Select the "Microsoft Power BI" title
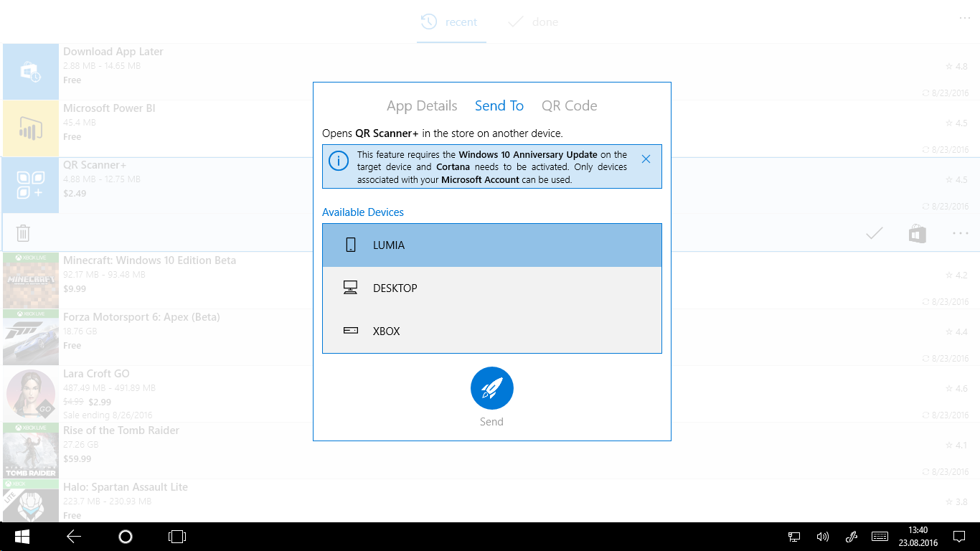Viewport: 980px width, 551px height. tap(109, 108)
